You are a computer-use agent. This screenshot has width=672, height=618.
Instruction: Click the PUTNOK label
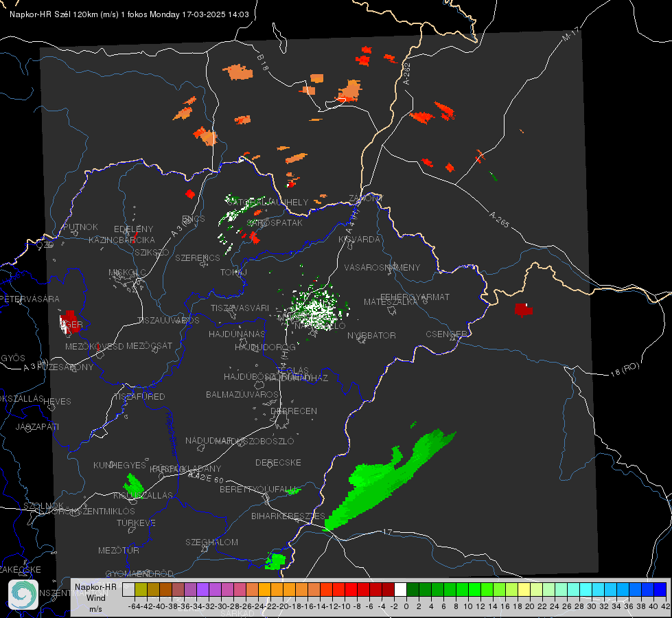tap(80, 227)
